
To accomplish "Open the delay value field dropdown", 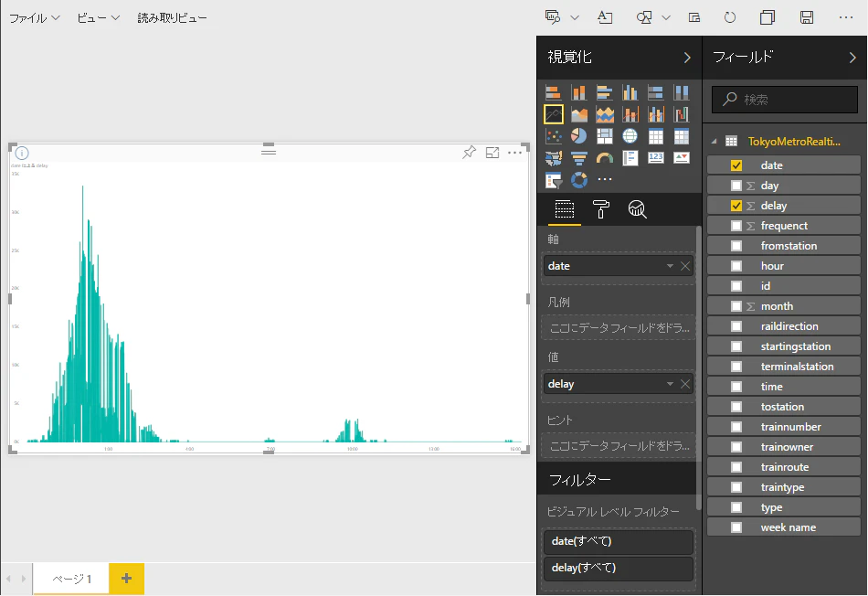I will [670, 384].
